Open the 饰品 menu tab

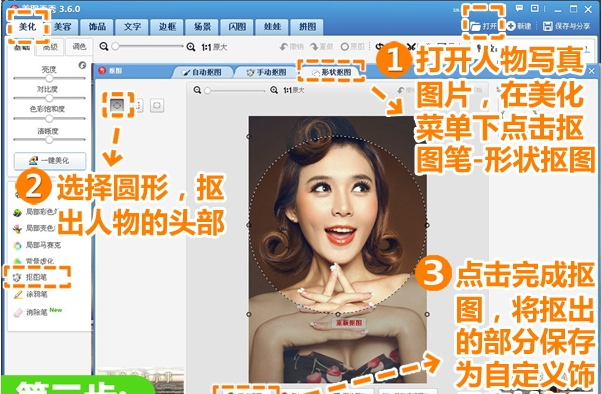click(97, 26)
